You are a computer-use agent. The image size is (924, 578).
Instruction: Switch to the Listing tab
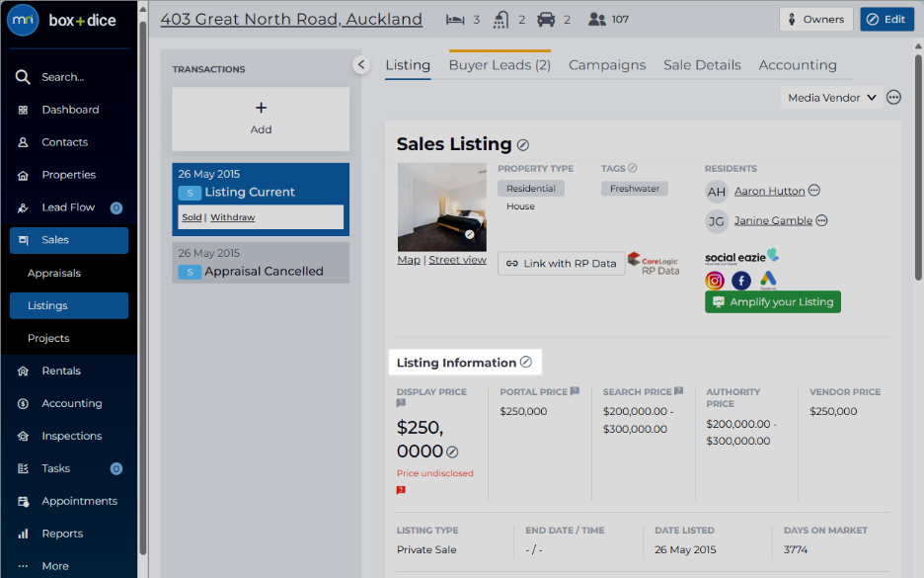(x=408, y=65)
